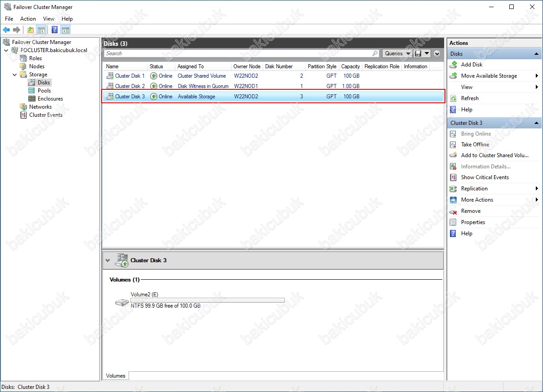Click the Help icon under Cluster Disk 3 actions
Image resolution: width=543 pixels, height=392 pixels.
453,233
